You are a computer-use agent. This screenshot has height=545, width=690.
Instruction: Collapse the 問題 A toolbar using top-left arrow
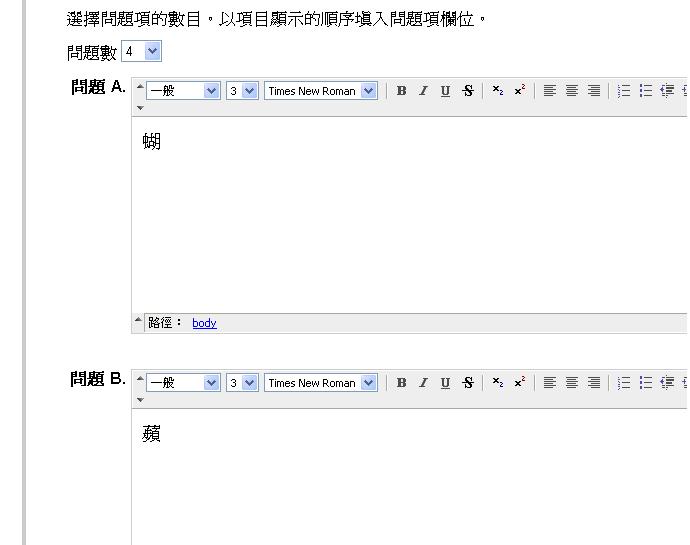(140, 86)
